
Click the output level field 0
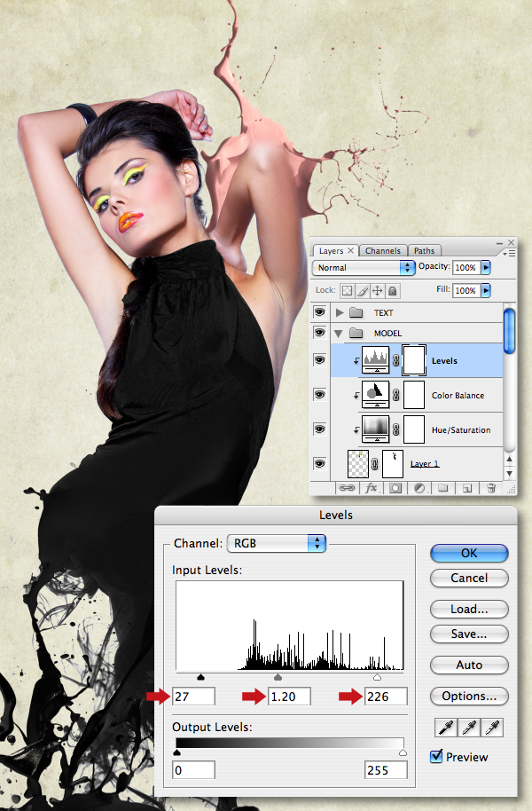pos(193,770)
